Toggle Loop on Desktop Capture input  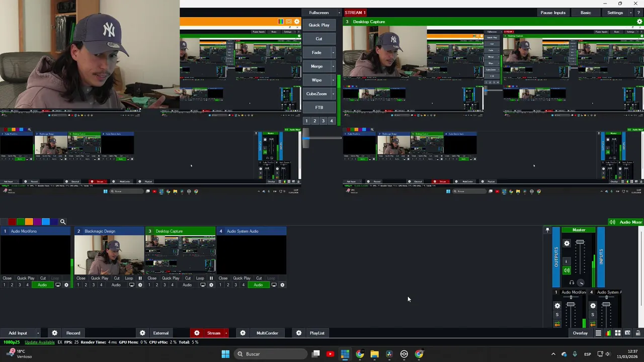(200, 278)
